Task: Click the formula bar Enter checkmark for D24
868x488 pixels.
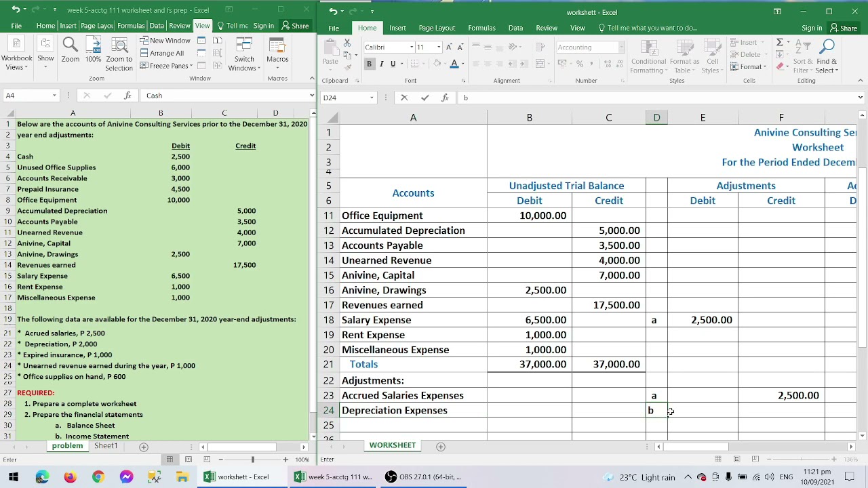Action: click(x=425, y=98)
